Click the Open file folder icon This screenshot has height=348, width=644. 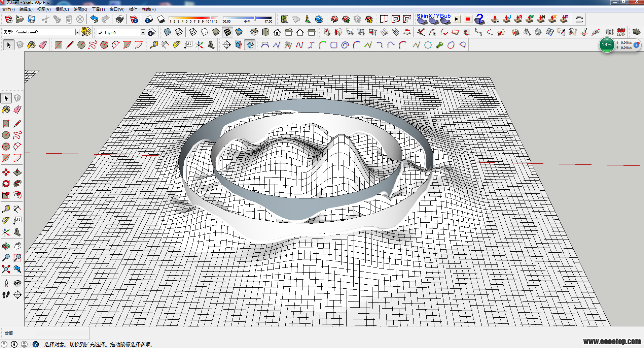click(x=20, y=20)
